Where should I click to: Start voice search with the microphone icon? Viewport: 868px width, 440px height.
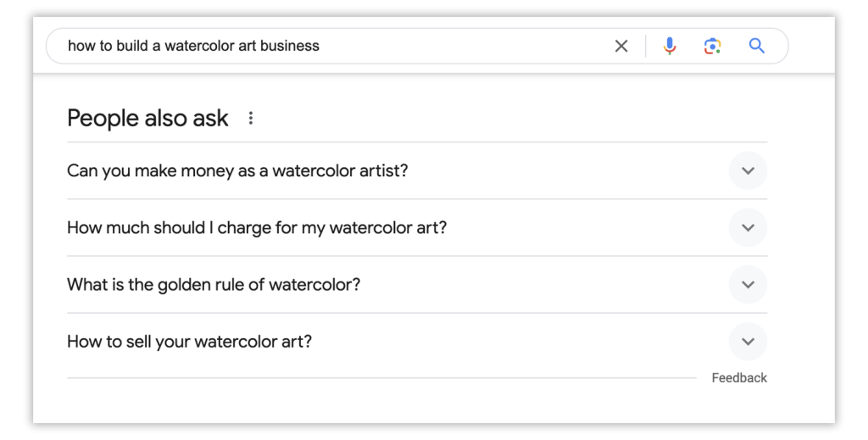click(x=670, y=46)
